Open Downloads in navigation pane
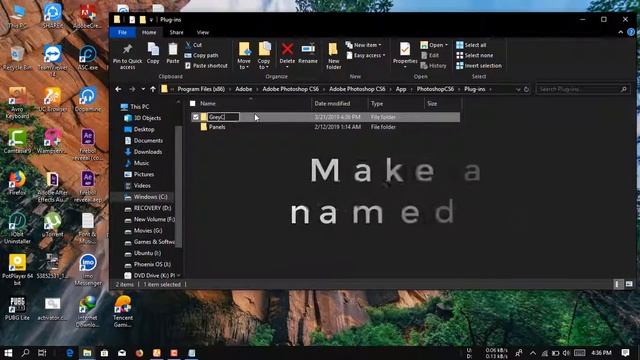640x360 pixels. (148, 152)
